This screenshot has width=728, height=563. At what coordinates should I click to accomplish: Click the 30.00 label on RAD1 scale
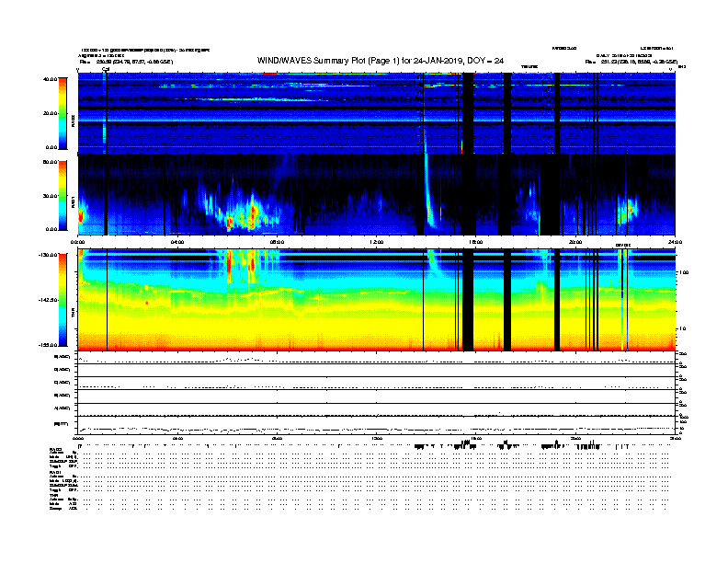point(50,196)
